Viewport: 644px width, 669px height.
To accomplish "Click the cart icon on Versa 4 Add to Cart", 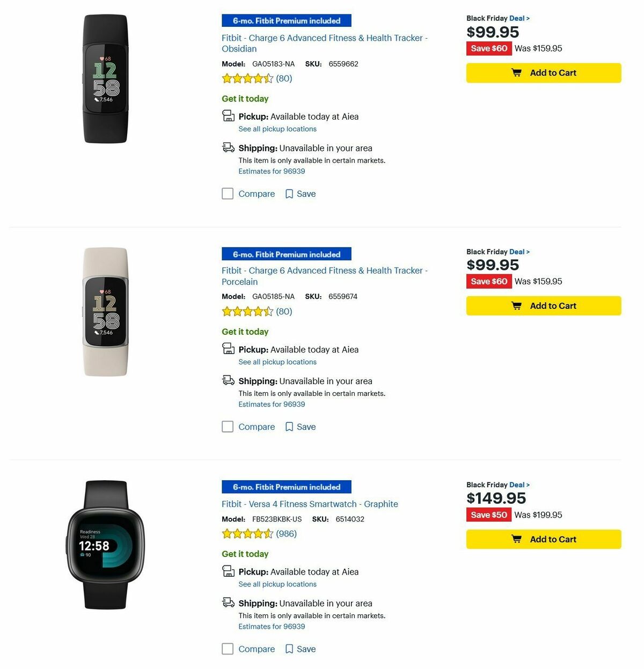I will coord(517,539).
